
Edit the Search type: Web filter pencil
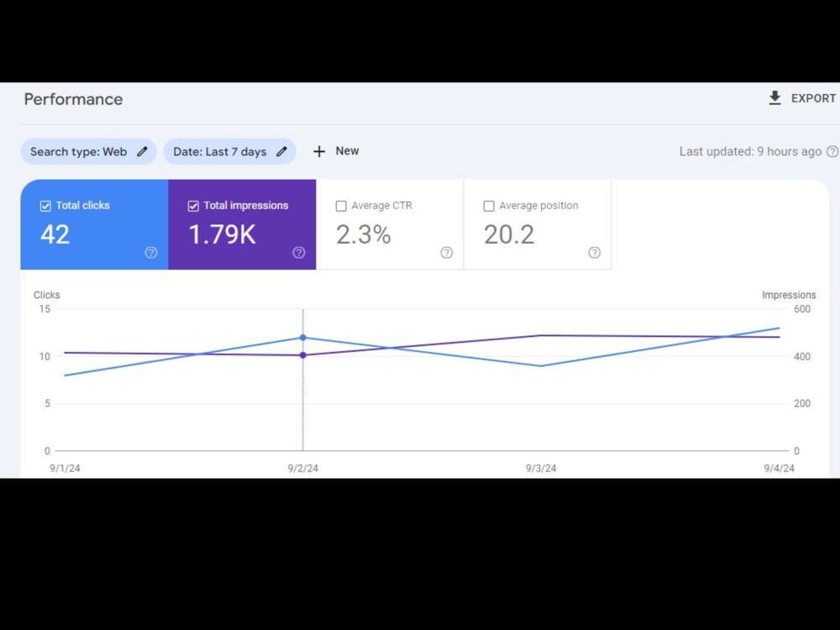[142, 151]
